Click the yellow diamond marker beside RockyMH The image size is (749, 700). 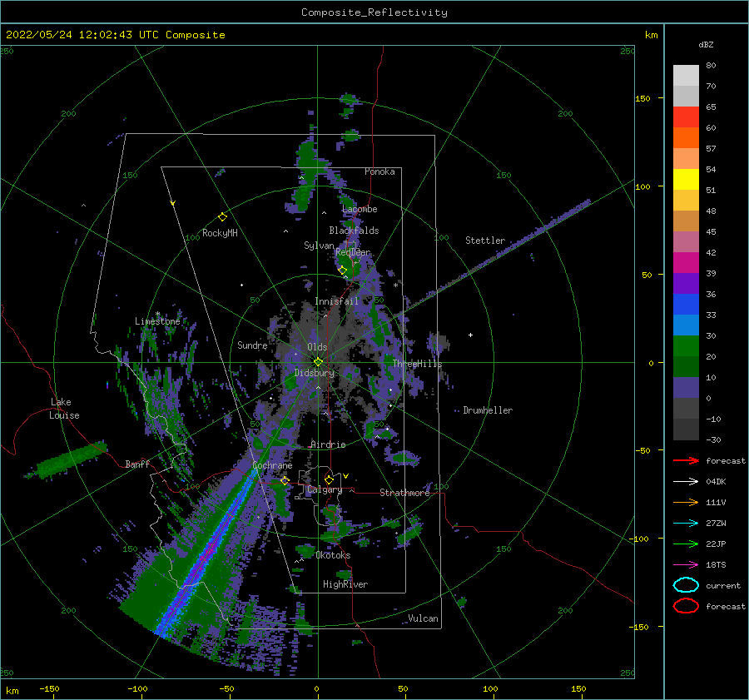(x=222, y=217)
